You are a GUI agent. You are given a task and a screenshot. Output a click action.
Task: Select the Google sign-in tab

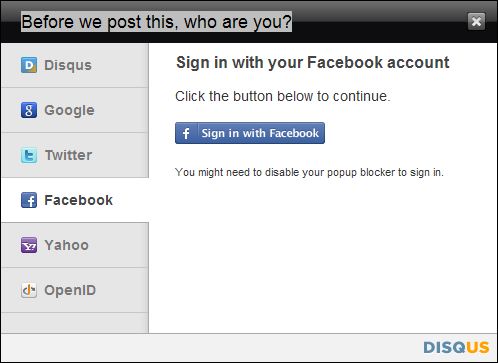point(75,110)
